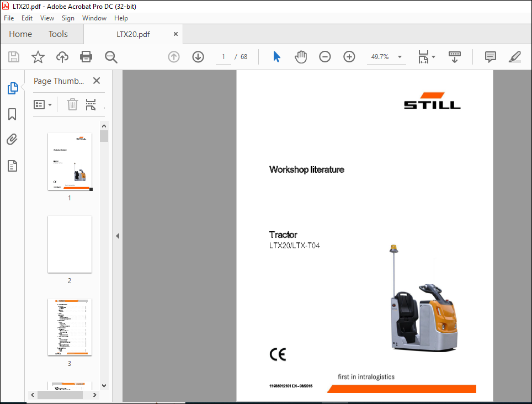Open the Window menu

(94, 18)
